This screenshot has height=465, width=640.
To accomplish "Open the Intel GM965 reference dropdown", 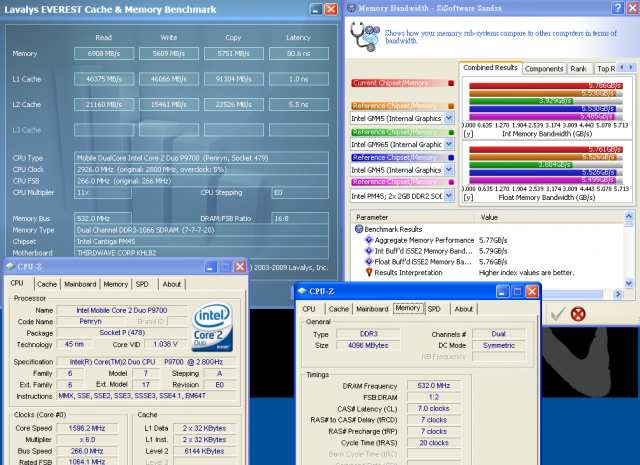I will click(x=449, y=144).
